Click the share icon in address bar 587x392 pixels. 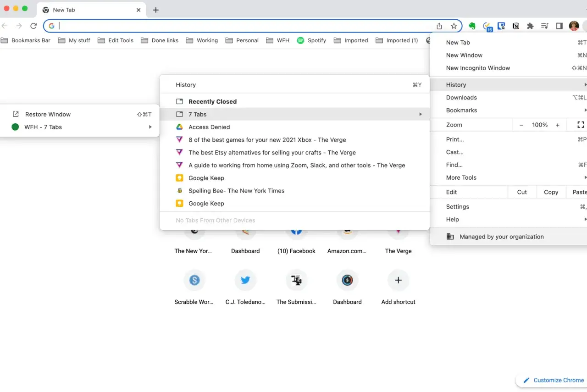(439, 26)
